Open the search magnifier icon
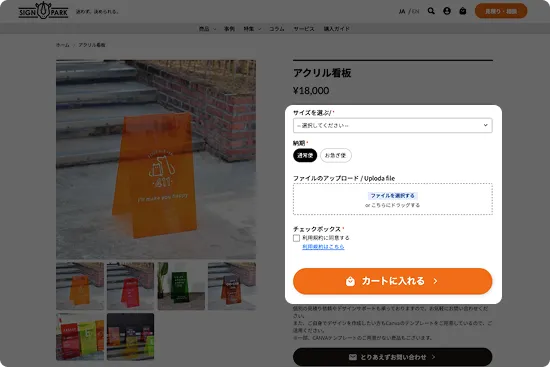Screen dimensions: 550x367 (431, 11)
